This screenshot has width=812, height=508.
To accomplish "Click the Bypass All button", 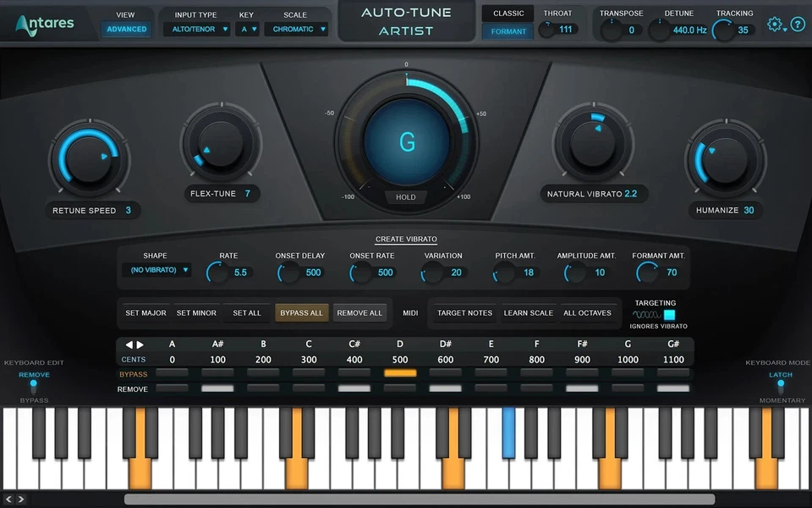I will 301,312.
